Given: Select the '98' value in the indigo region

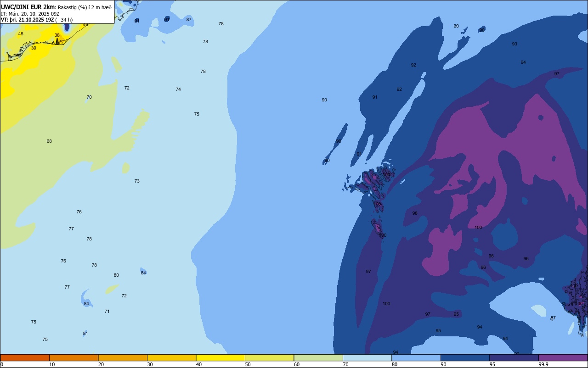Looking at the screenshot, I should coord(415,213).
